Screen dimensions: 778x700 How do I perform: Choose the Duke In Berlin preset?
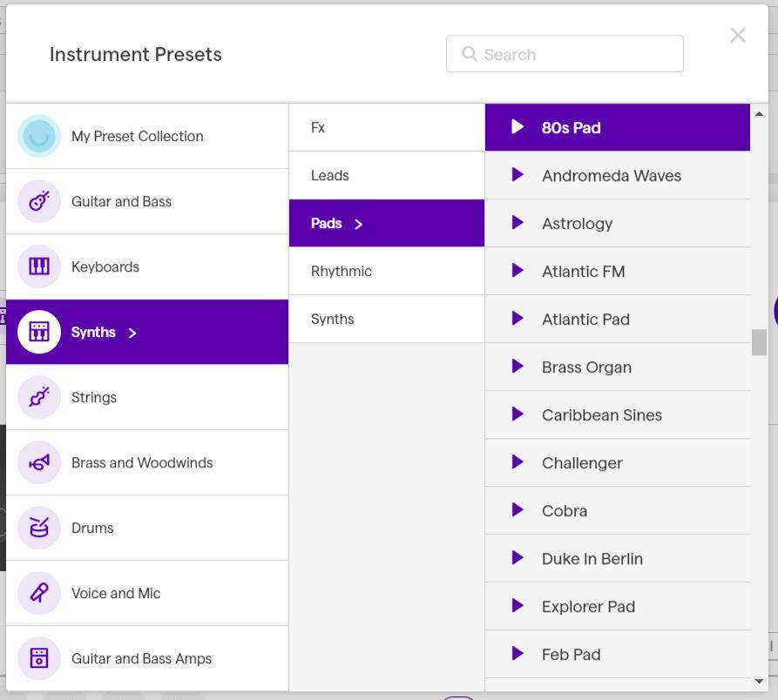tap(592, 558)
